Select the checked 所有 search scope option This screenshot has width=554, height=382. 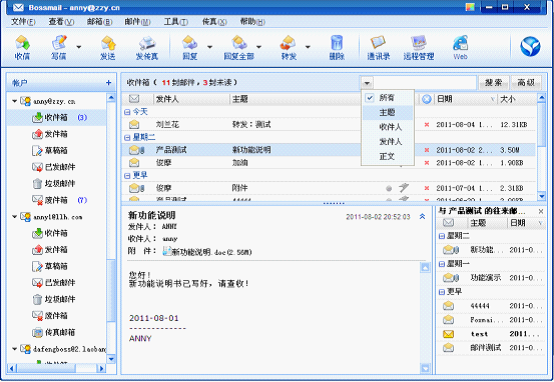388,98
